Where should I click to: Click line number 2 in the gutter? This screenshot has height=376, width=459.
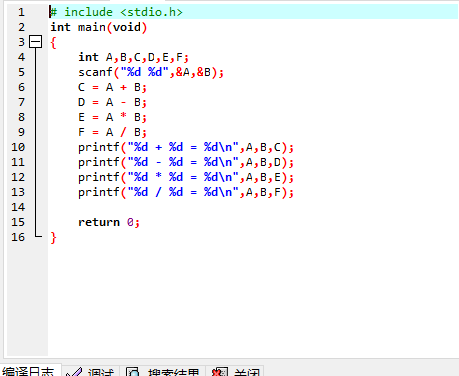coord(21,27)
